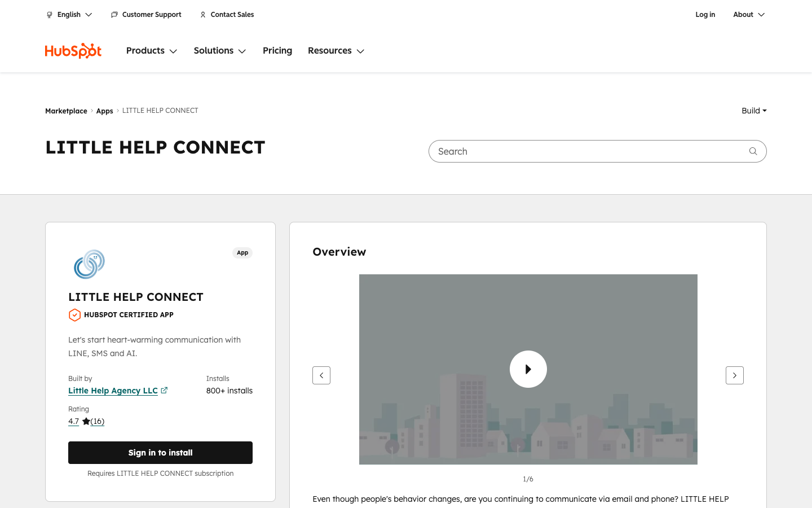Click the speech bubble icon beside Customer Support
The width and height of the screenshot is (812, 508).
(x=114, y=14)
